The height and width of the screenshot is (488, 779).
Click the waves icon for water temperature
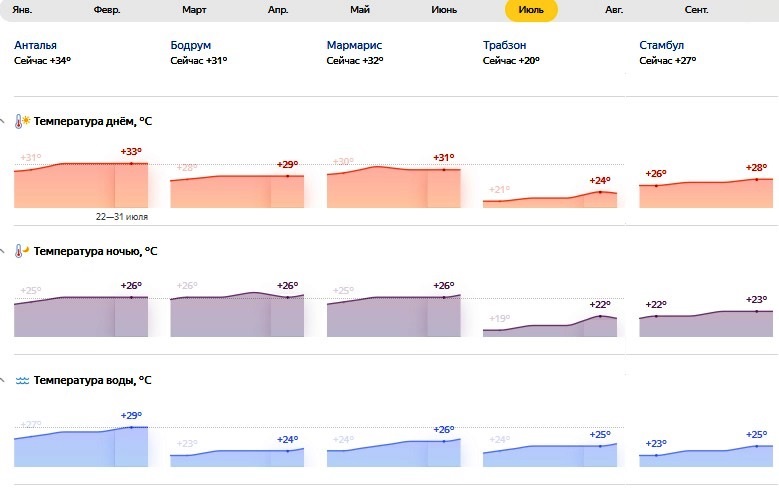pyautogui.click(x=22, y=381)
